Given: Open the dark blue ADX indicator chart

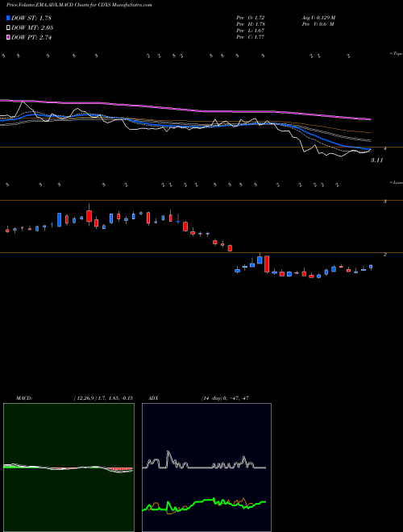Looking at the screenshot, I should (206, 468).
